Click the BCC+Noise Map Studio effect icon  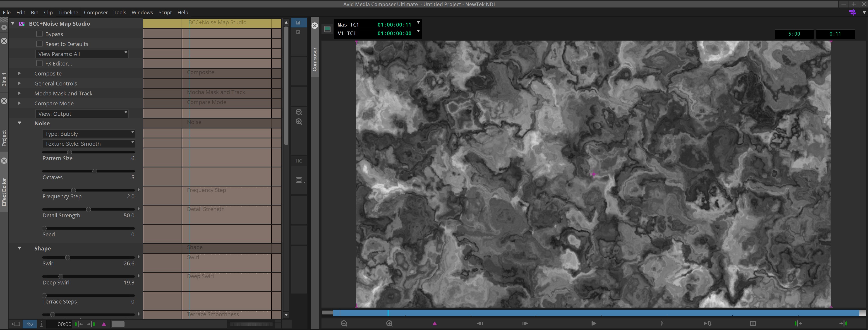pos(22,24)
